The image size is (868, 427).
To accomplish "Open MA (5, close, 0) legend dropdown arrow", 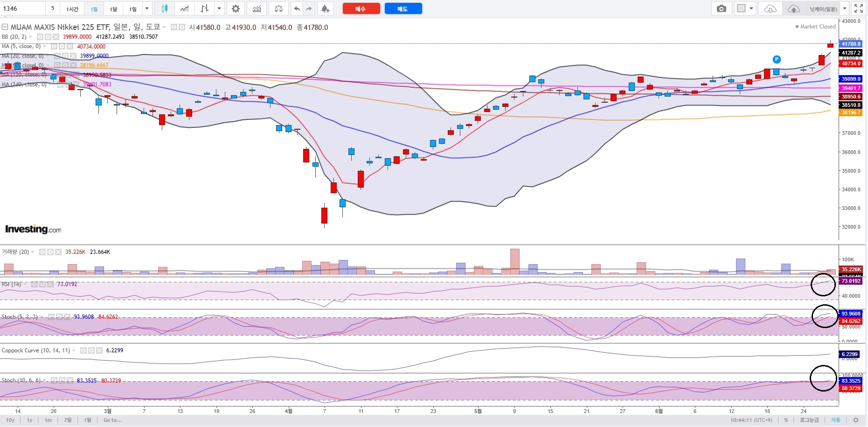I will [x=45, y=46].
